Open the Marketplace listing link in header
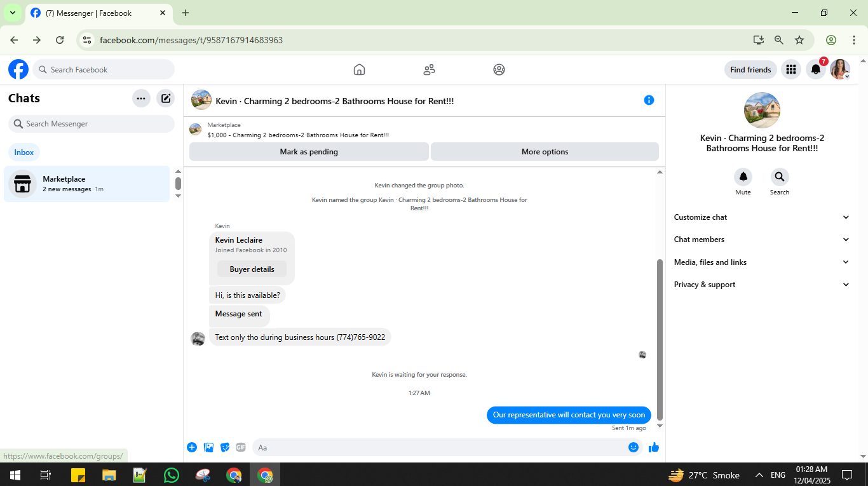This screenshot has width=868, height=486. [x=298, y=135]
